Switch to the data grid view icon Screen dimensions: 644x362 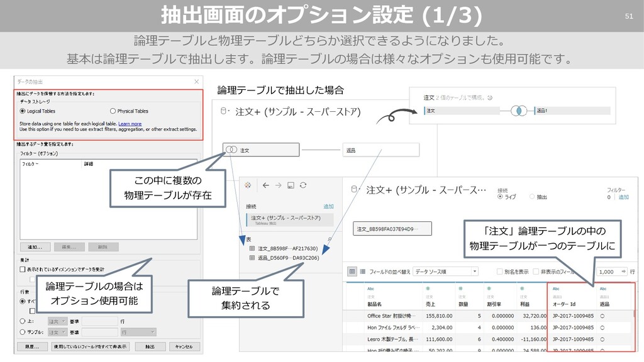[x=352, y=271]
